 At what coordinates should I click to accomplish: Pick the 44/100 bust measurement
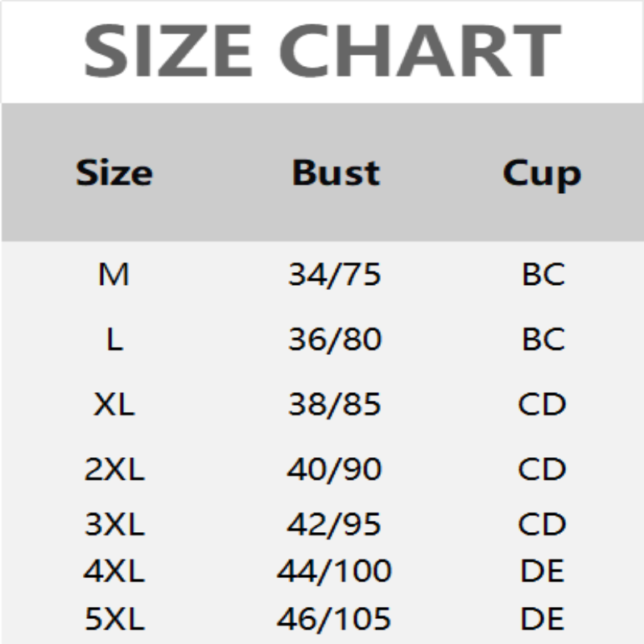click(334, 572)
